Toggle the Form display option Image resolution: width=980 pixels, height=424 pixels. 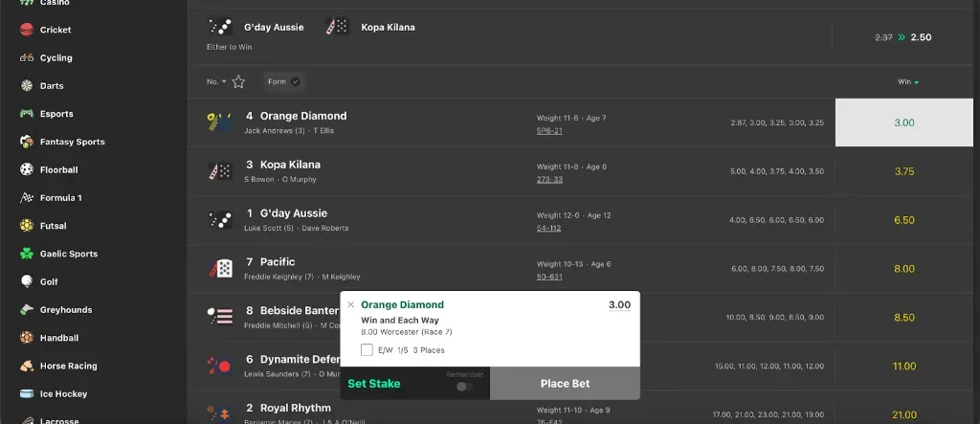pos(283,82)
